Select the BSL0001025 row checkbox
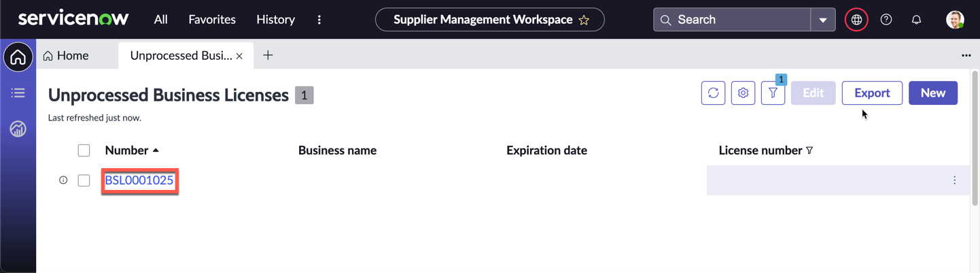 click(84, 180)
